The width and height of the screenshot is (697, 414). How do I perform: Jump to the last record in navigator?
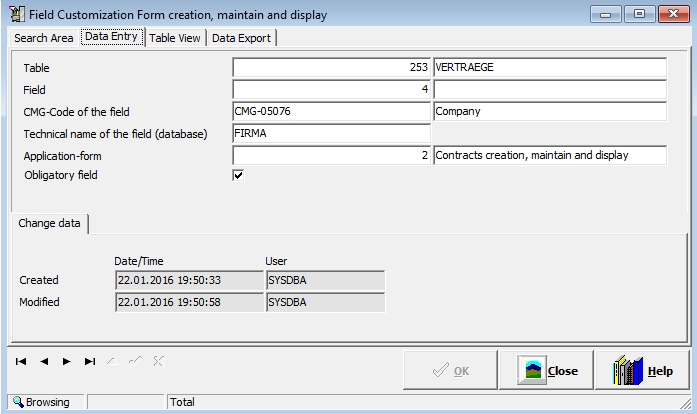click(90, 361)
